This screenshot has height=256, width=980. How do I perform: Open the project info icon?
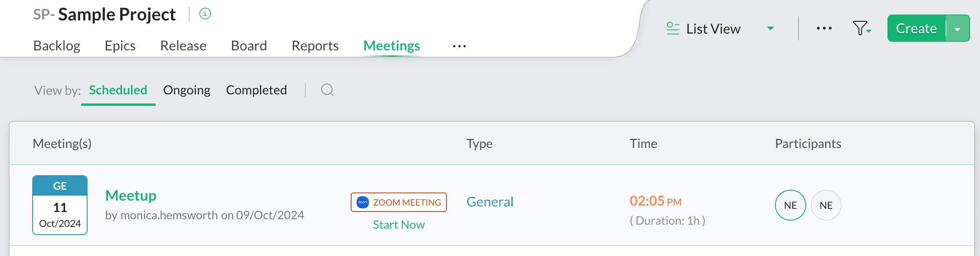(205, 14)
